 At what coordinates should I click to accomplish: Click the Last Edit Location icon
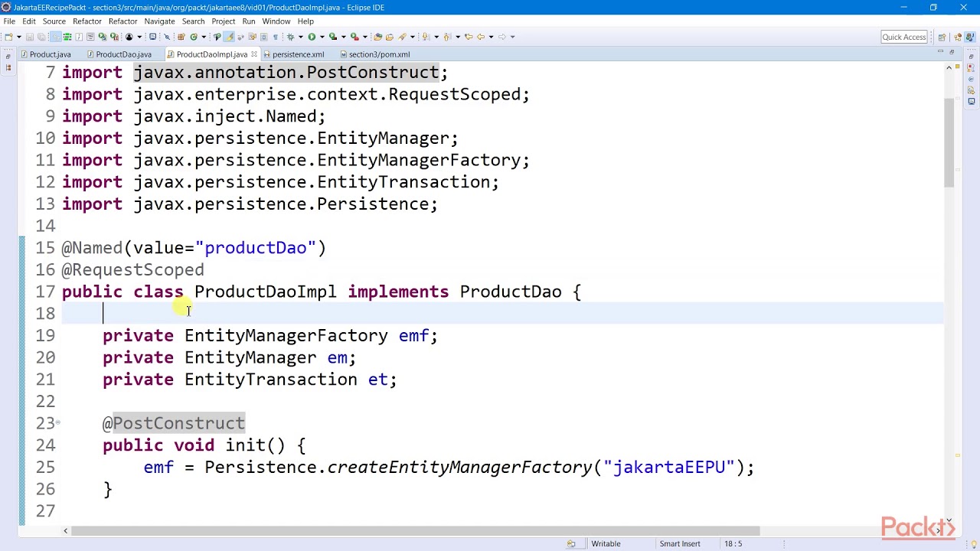tap(469, 37)
